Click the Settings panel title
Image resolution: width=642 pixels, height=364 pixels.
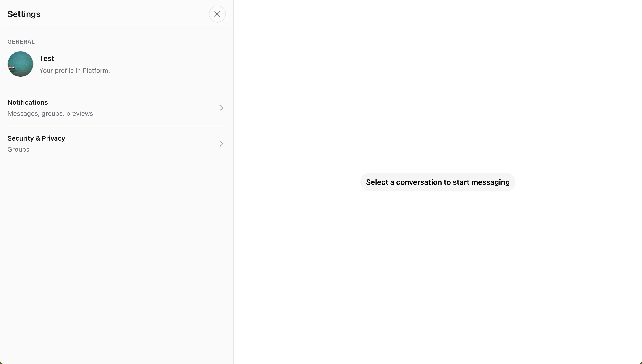[x=24, y=14]
